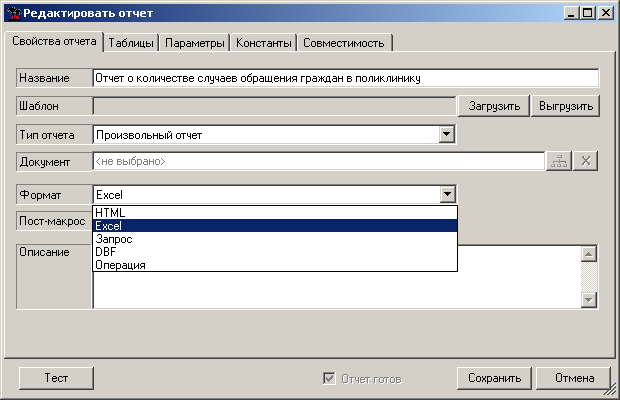Image resolution: width=620 pixels, height=400 pixels.
Task: Click the application icon in title bar
Action: pos(12,12)
